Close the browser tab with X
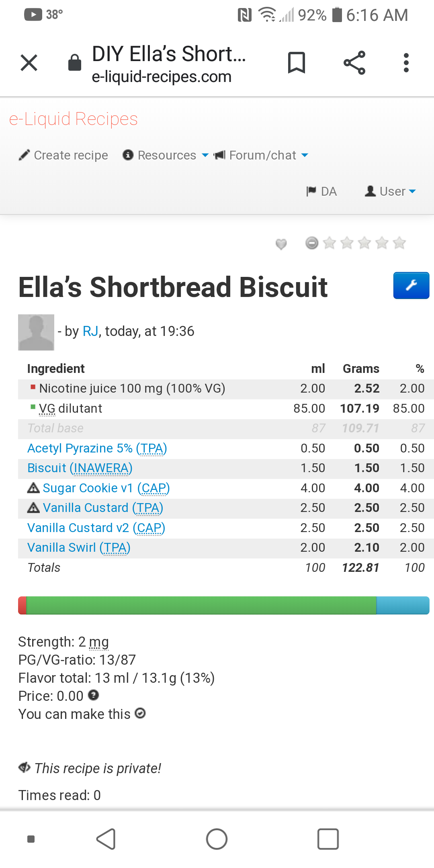The image size is (434, 868). (x=29, y=63)
